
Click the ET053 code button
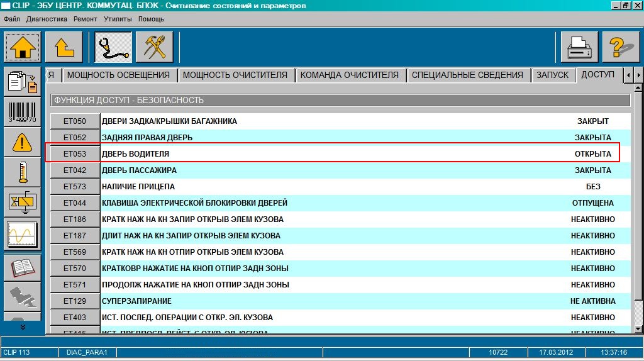[x=75, y=154]
